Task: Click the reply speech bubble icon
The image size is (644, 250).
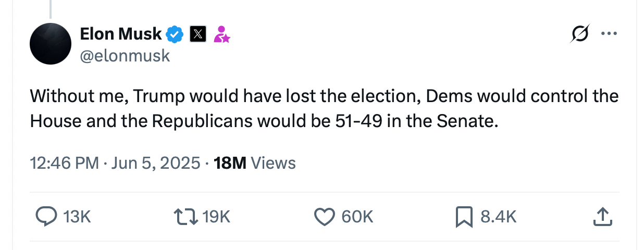Action: (46, 216)
